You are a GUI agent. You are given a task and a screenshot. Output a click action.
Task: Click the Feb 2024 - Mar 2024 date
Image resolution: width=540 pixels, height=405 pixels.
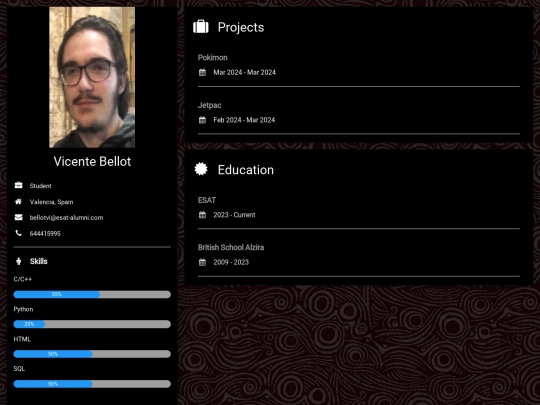244,120
